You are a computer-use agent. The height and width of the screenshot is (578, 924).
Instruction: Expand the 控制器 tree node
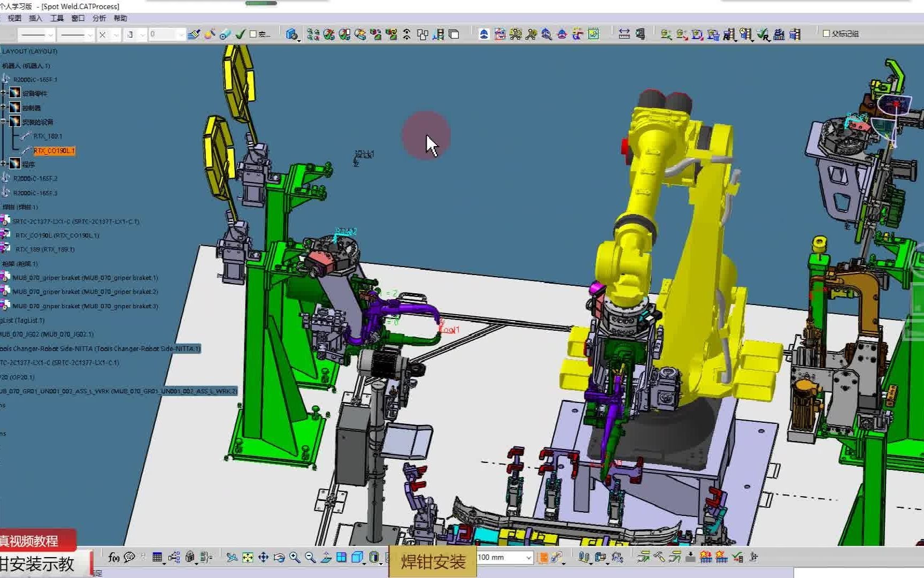[x=3, y=108]
